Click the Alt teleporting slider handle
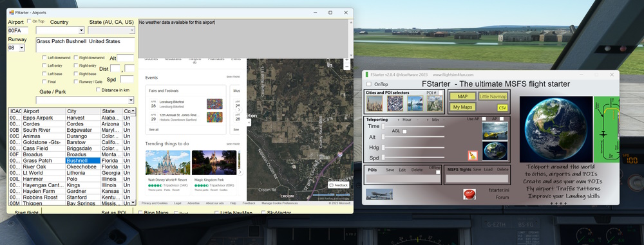This screenshot has width=644, height=245. click(x=383, y=137)
